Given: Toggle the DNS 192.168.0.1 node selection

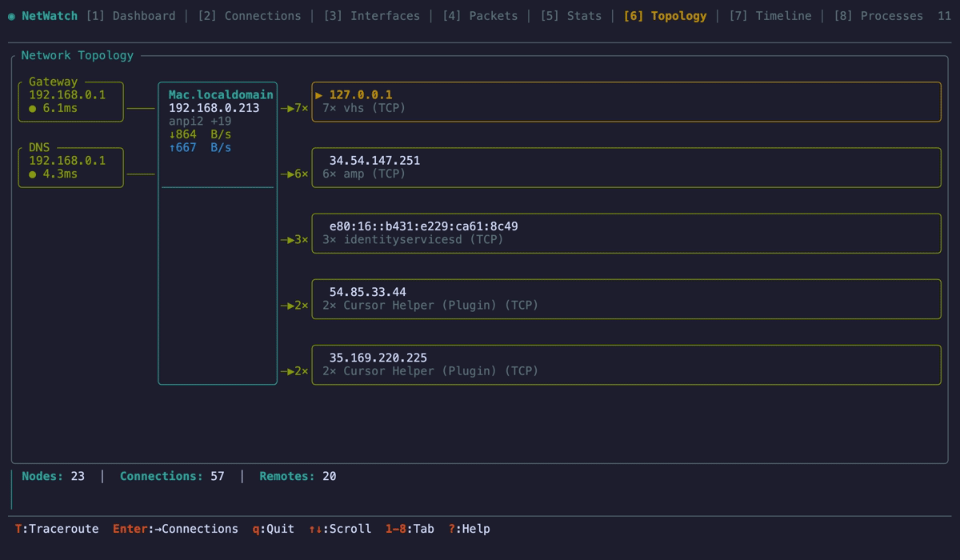Looking at the screenshot, I should pyautogui.click(x=70, y=166).
